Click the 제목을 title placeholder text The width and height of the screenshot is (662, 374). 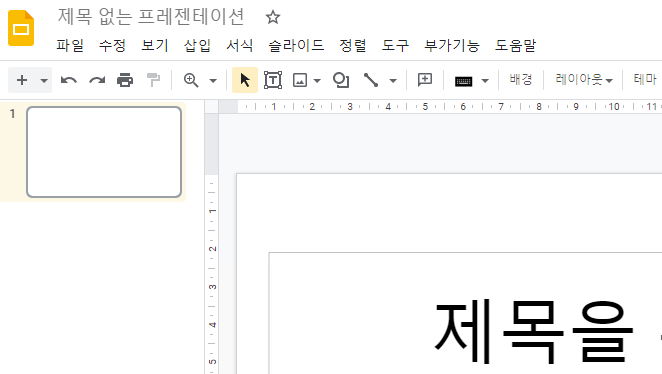pos(534,332)
